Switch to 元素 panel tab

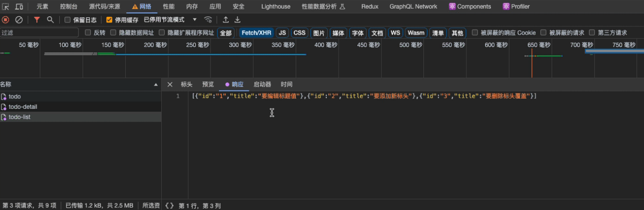point(43,7)
